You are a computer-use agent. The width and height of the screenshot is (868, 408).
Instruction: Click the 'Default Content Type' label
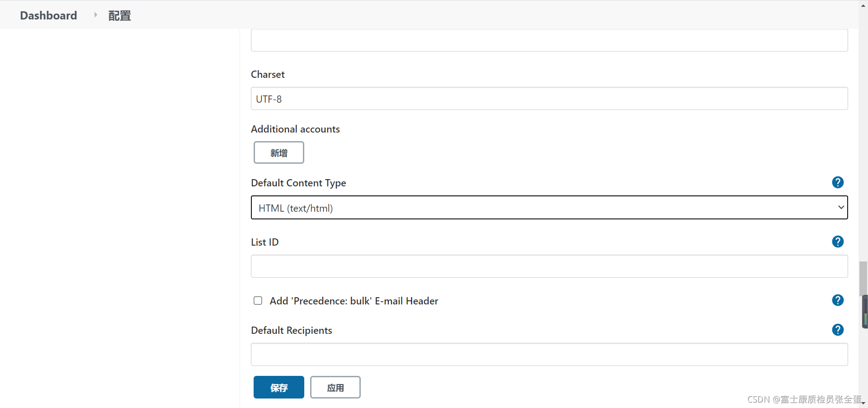tap(298, 183)
